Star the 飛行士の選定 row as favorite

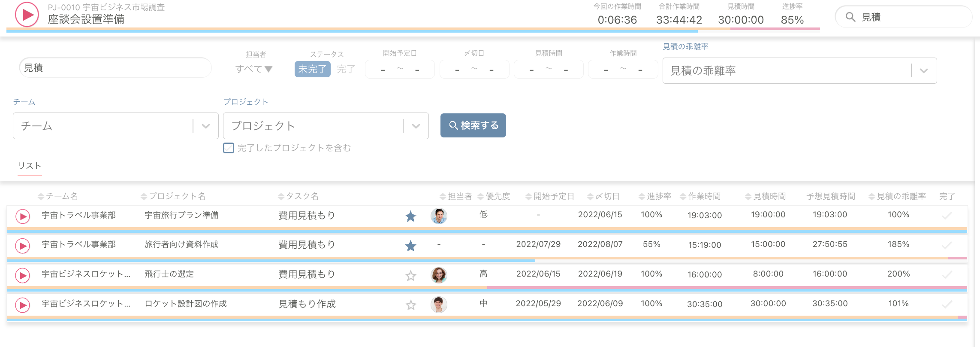[x=410, y=275]
